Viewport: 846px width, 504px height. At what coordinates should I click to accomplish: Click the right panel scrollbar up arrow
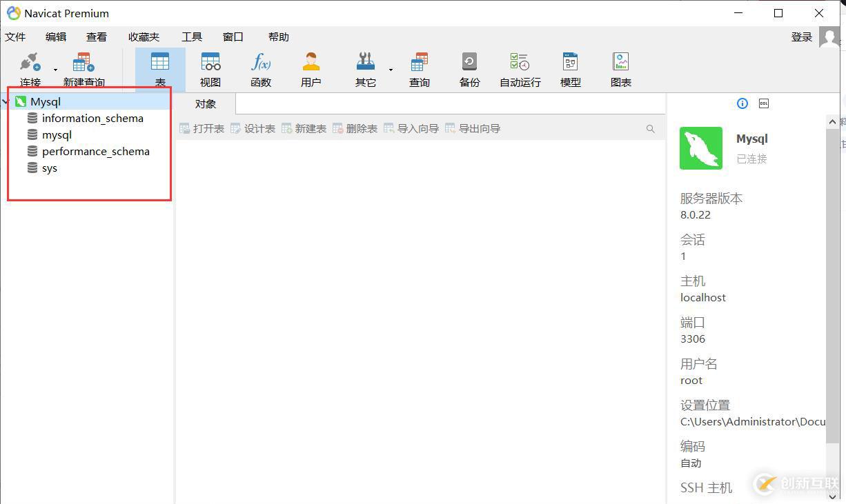[833, 122]
